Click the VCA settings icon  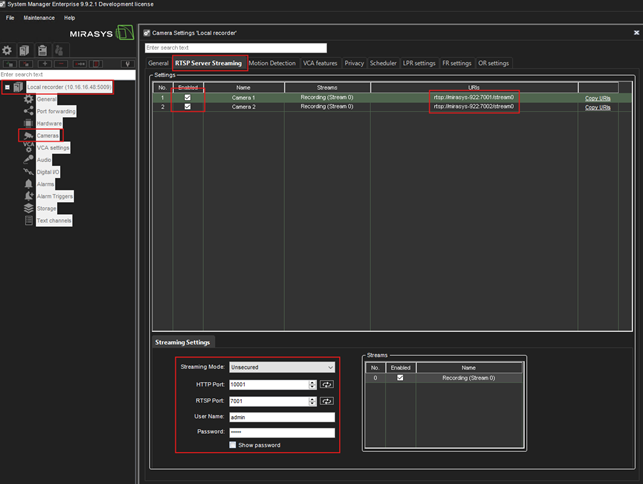click(x=28, y=147)
